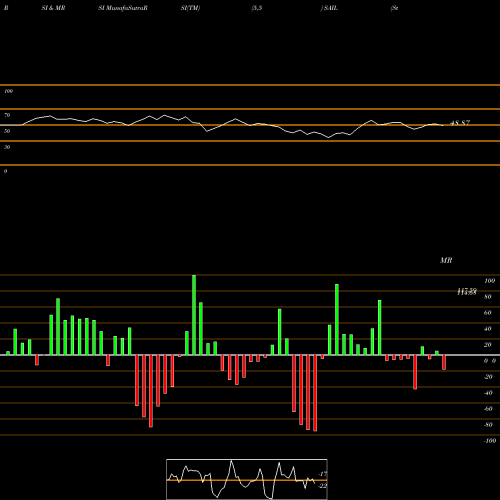The image size is (500, 500).
Task: Click the "(5,5" parameter text
Action: pos(257,8)
